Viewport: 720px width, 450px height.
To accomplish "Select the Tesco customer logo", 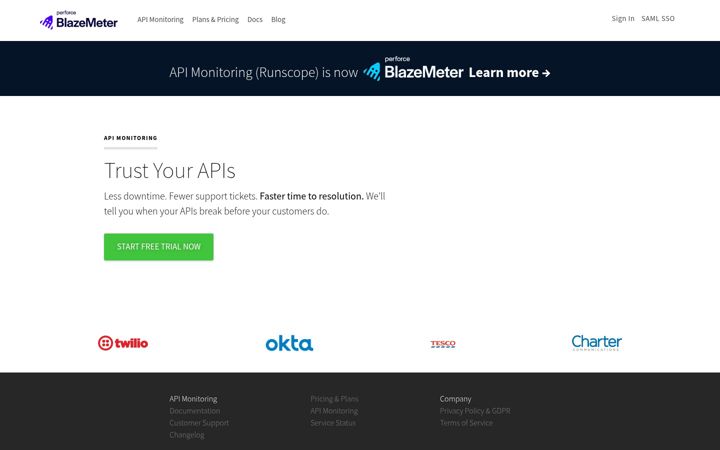I will 443,344.
